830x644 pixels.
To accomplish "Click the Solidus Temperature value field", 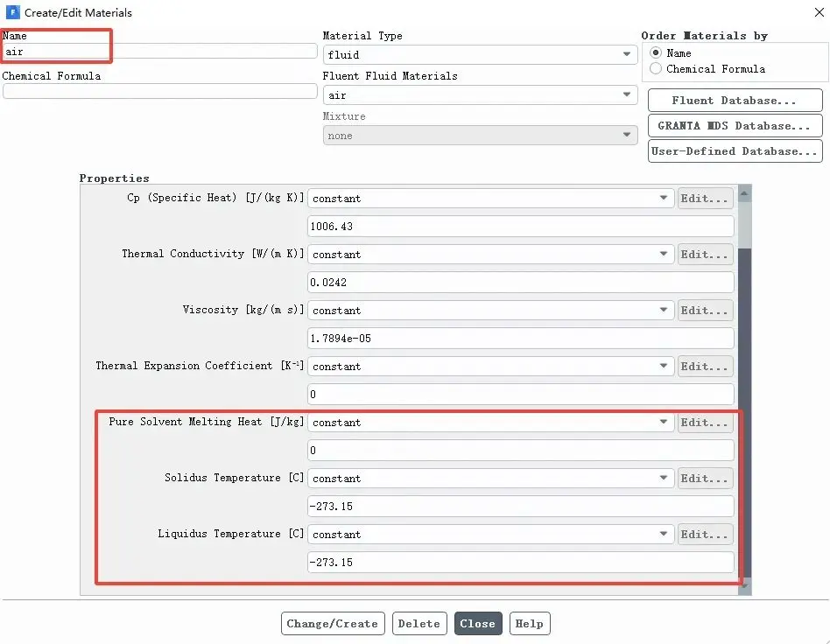I will point(520,507).
